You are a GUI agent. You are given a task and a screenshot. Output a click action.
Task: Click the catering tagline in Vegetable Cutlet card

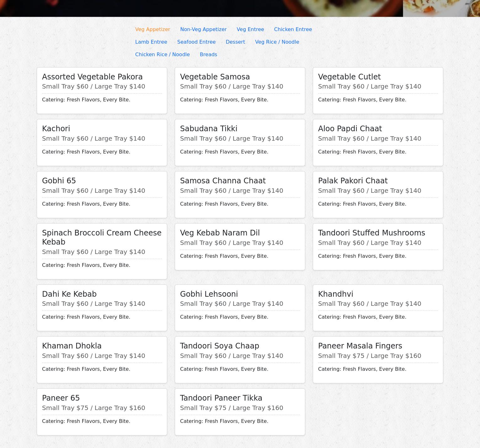[x=362, y=100]
